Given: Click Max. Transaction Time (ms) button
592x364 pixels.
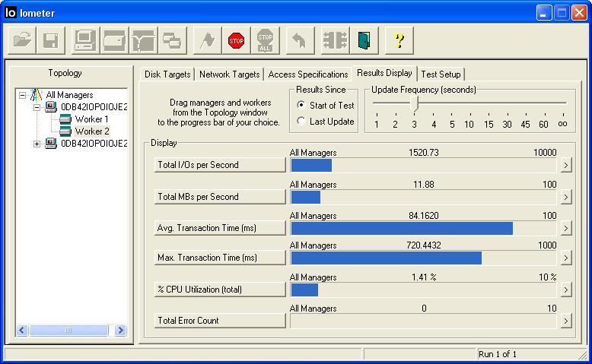Looking at the screenshot, I should pos(220,258).
